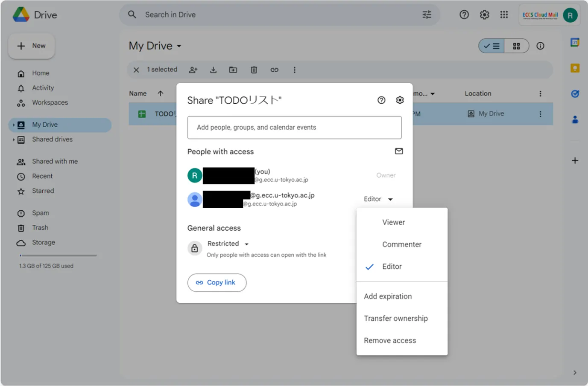The height and width of the screenshot is (386, 588).
Task: Select Viewer role
Action: pyautogui.click(x=402, y=222)
